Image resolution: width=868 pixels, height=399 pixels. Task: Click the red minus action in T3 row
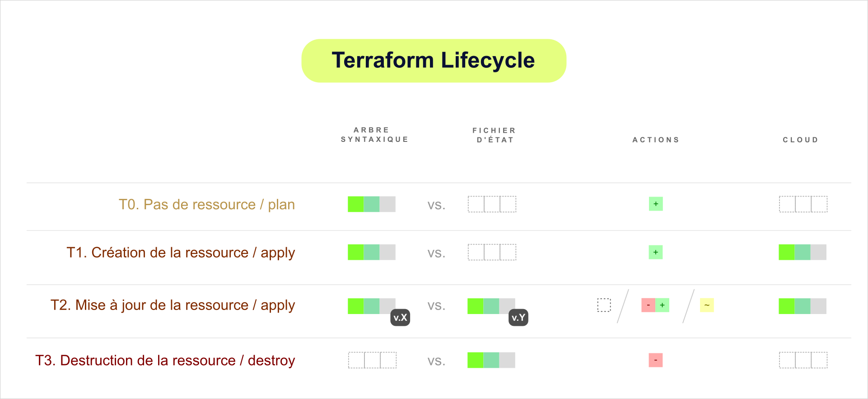tap(656, 360)
